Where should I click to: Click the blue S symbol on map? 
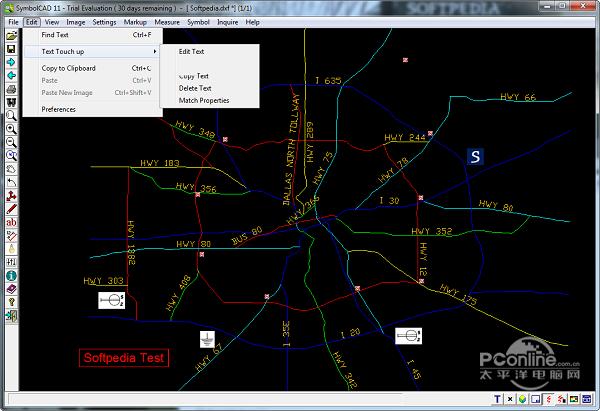click(x=475, y=157)
